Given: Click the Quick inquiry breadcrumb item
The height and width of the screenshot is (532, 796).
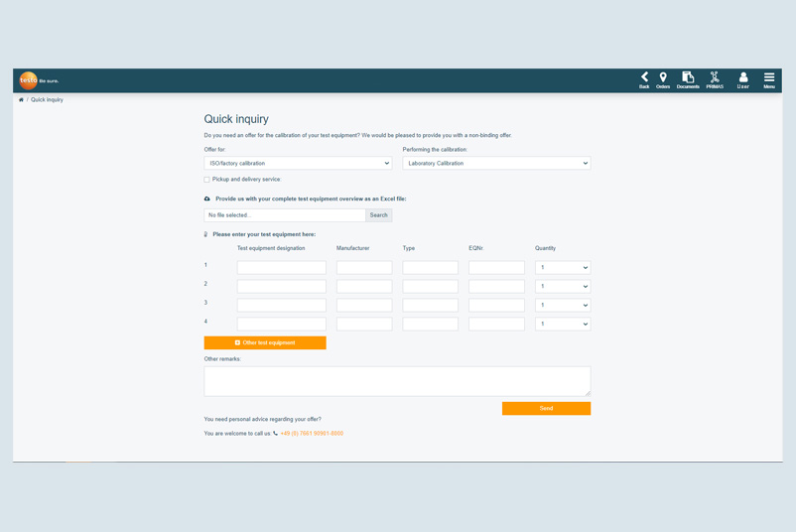Looking at the screenshot, I should click(47, 100).
